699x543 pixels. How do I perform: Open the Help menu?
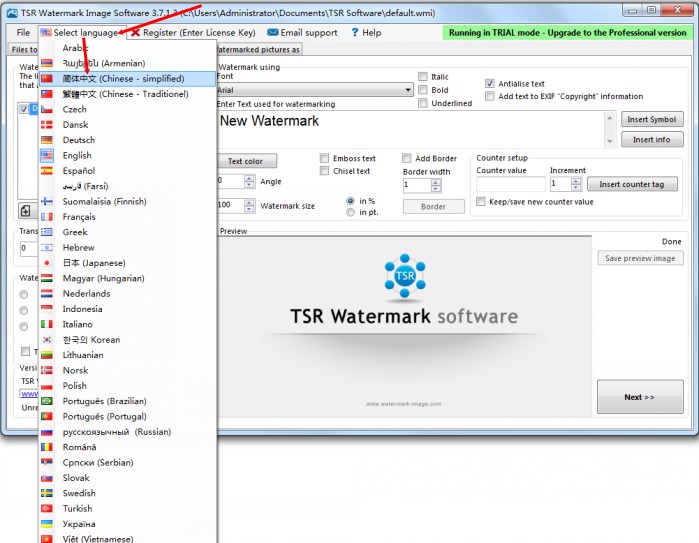tap(366, 33)
